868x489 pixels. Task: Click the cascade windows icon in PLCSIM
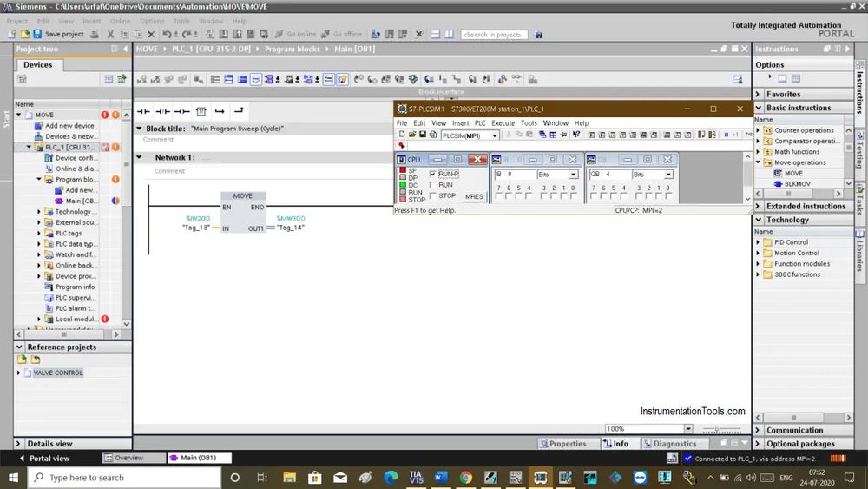click(x=543, y=135)
